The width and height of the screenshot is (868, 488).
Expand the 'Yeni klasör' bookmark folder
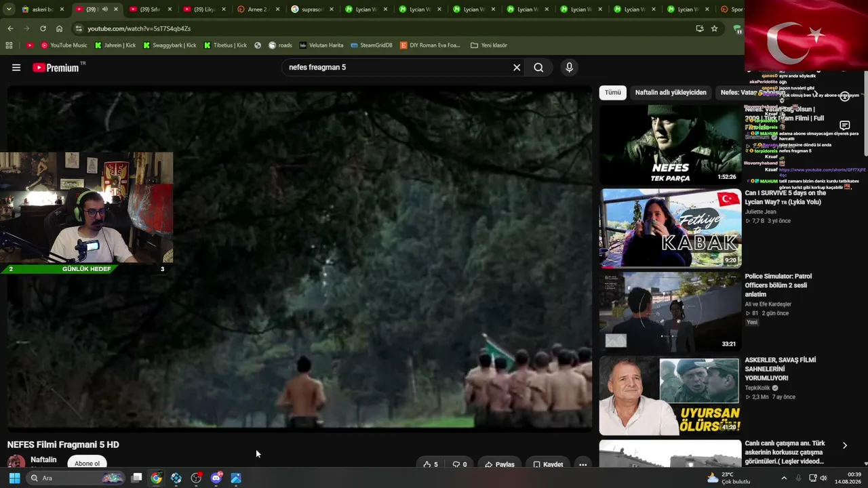tap(488, 45)
